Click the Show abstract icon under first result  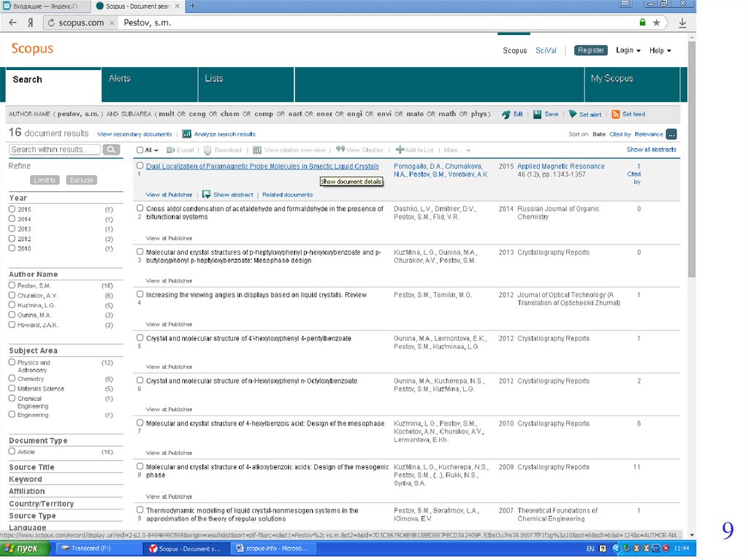(x=206, y=195)
